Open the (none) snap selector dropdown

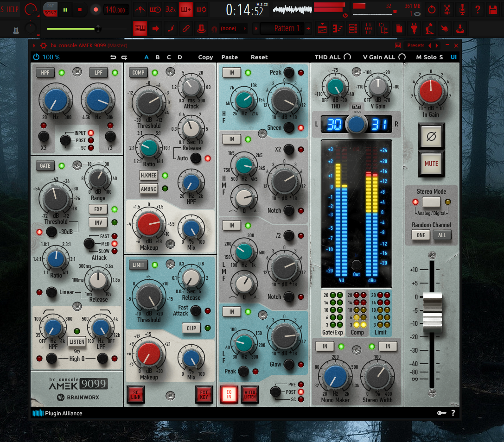(233, 29)
